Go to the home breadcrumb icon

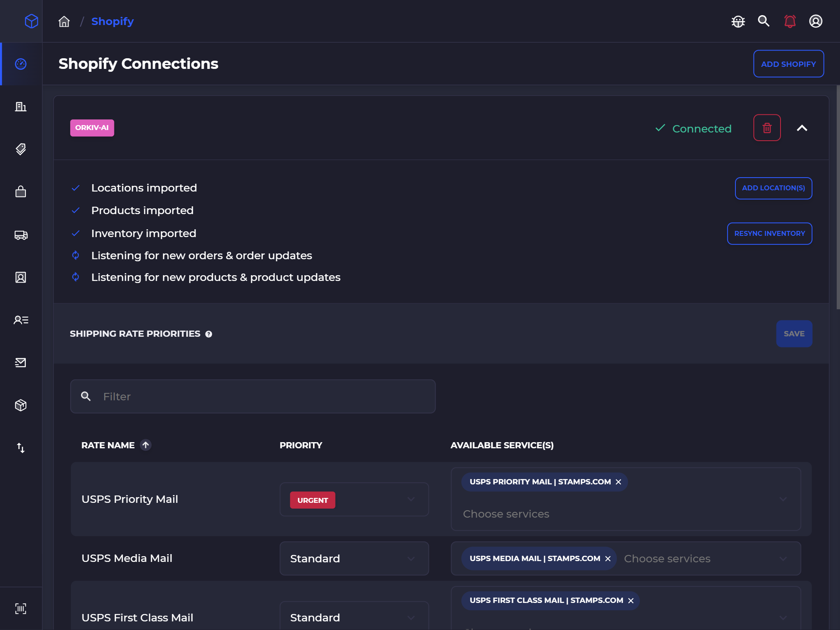click(x=64, y=21)
